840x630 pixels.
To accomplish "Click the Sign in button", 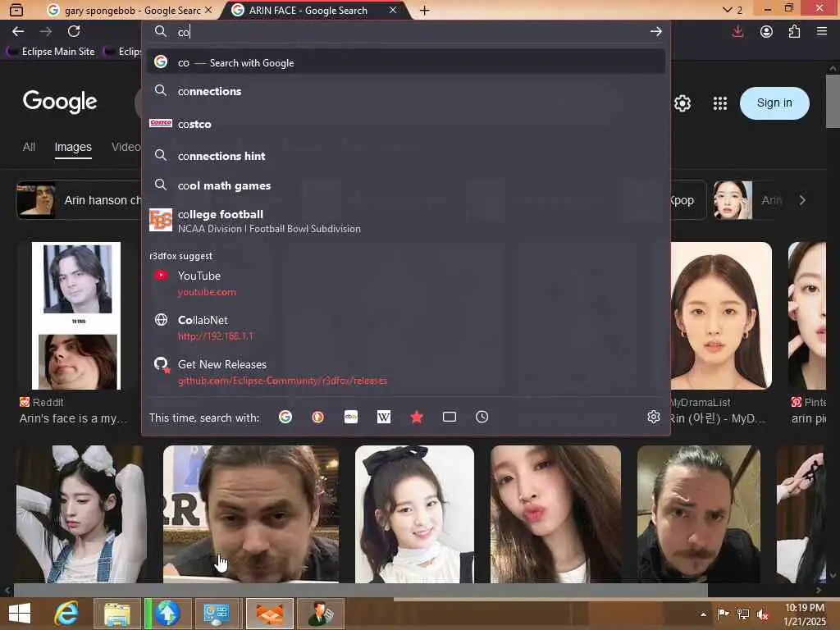I will click(x=774, y=103).
